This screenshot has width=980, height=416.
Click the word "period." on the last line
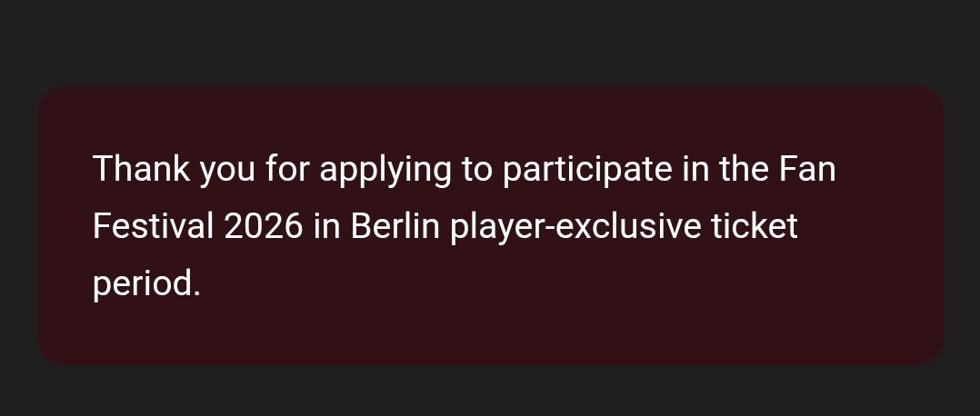tap(145, 284)
